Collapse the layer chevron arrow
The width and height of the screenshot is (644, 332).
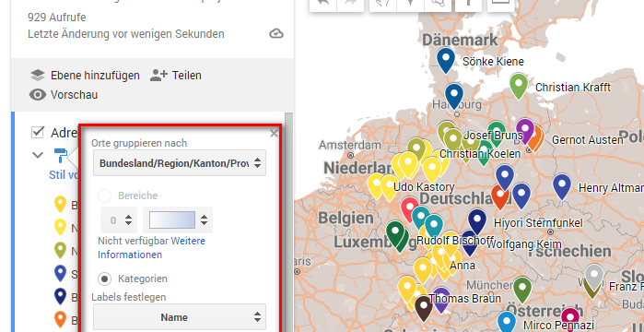(38, 155)
